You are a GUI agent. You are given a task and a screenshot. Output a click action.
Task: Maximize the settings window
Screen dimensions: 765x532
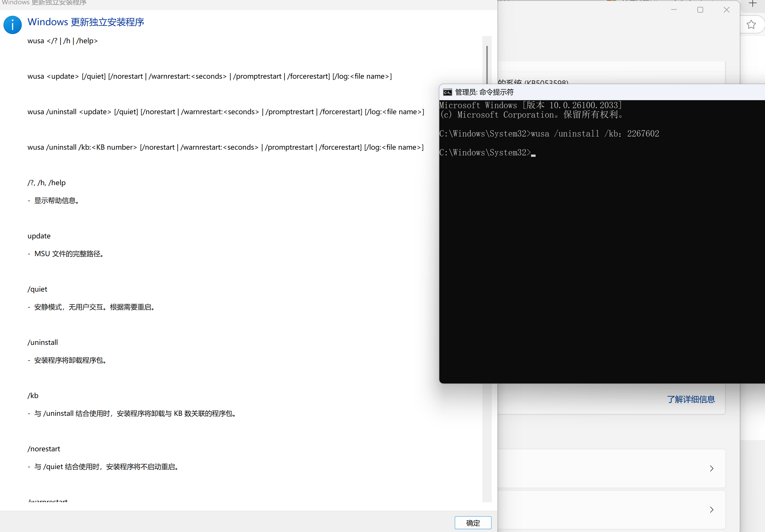(x=700, y=10)
